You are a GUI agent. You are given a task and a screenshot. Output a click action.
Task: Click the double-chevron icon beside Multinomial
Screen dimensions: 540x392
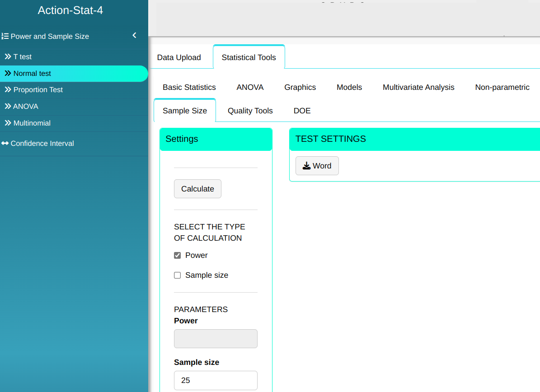(8, 123)
